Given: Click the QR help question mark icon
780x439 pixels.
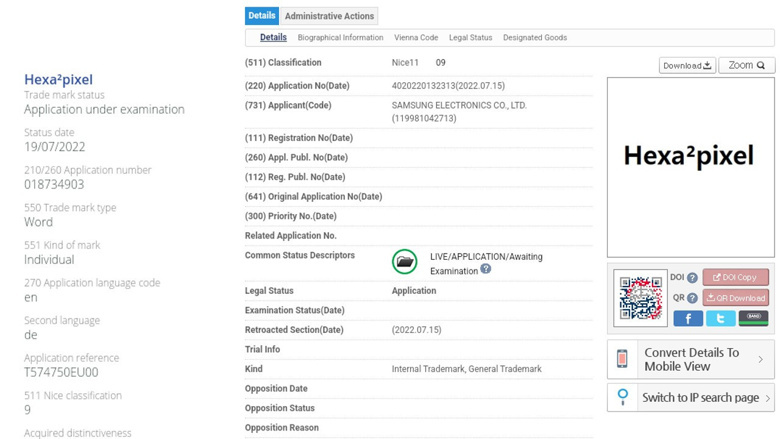Looking at the screenshot, I should 692,298.
